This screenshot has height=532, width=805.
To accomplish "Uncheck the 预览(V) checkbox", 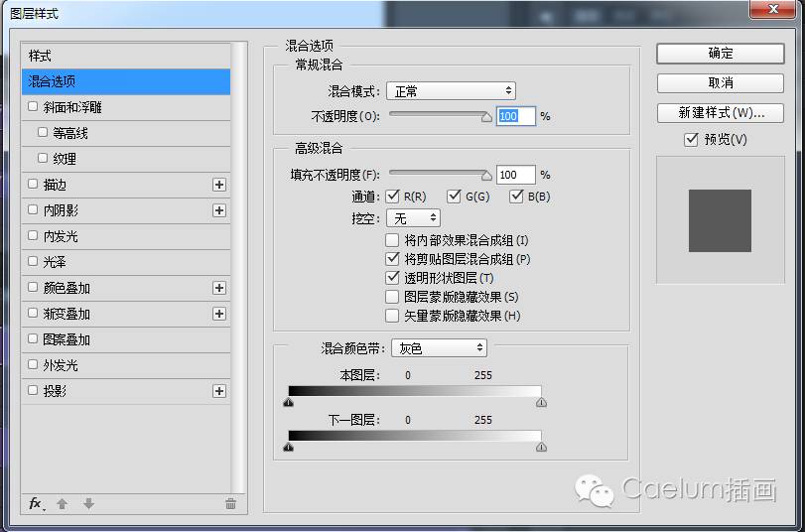I will tap(691, 139).
